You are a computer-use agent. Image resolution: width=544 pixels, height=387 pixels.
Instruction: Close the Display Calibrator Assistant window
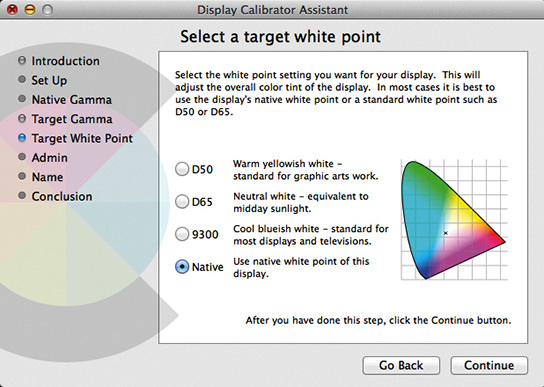(12, 10)
